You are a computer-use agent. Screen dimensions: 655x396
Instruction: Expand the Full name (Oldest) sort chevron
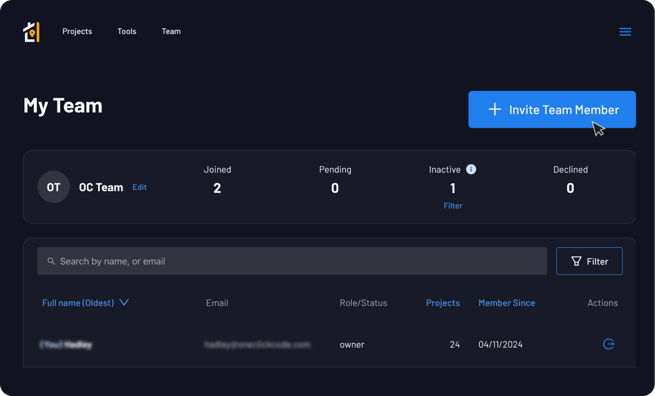[x=124, y=302]
